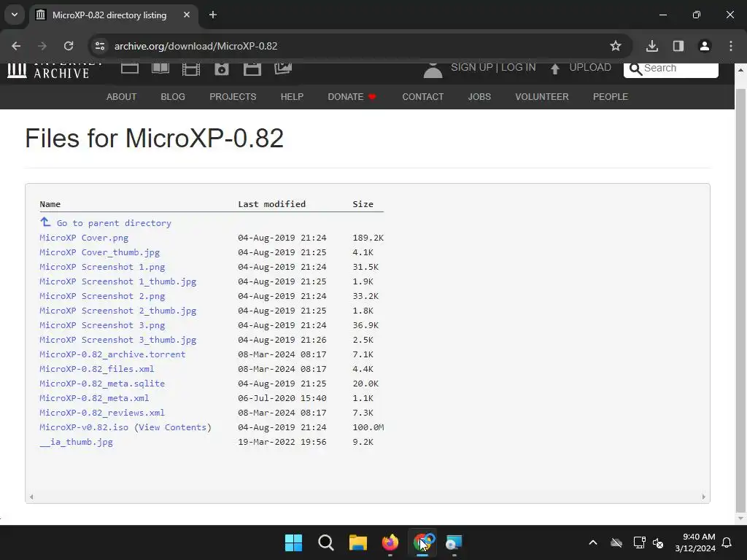Open Chrome profile icon
This screenshot has width=747, height=560.
705,46
